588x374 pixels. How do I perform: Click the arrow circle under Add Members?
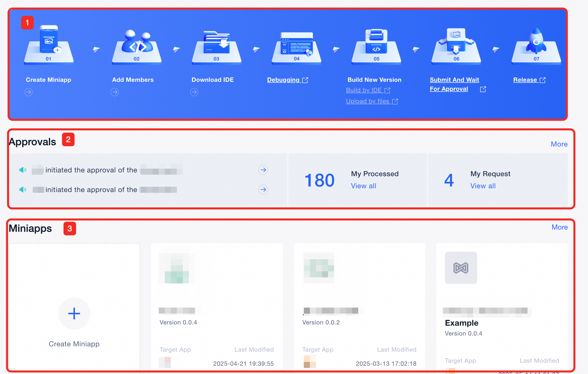click(x=115, y=92)
